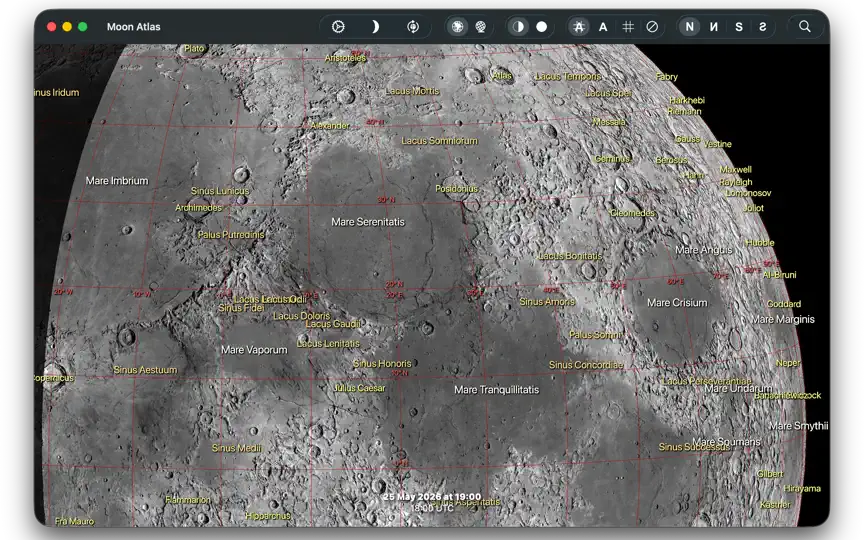
Task: Click the Mare Serenitatis label
Action: [368, 222]
